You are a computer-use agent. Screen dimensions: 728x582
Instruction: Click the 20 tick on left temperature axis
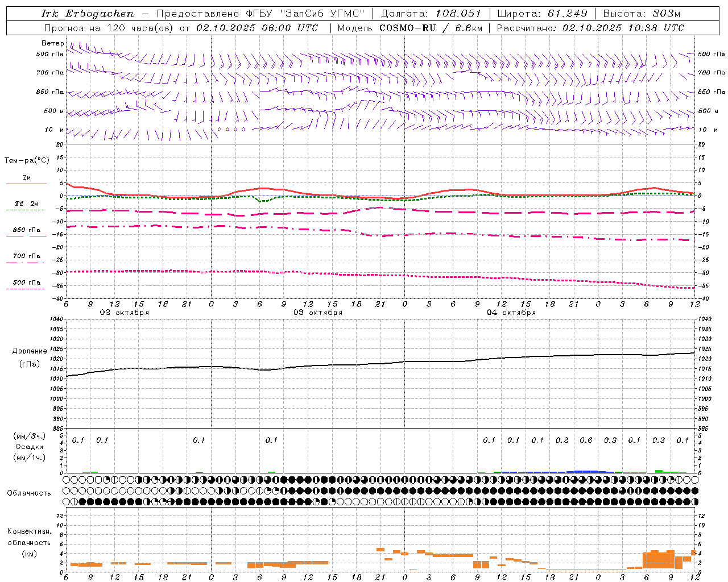[x=59, y=144]
